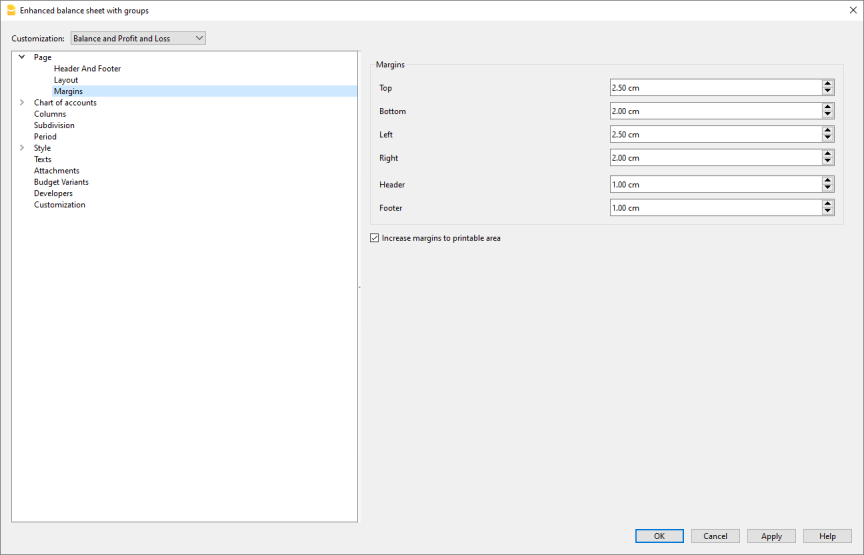The width and height of the screenshot is (864, 555).
Task: Open the Columns section
Action: (50, 114)
